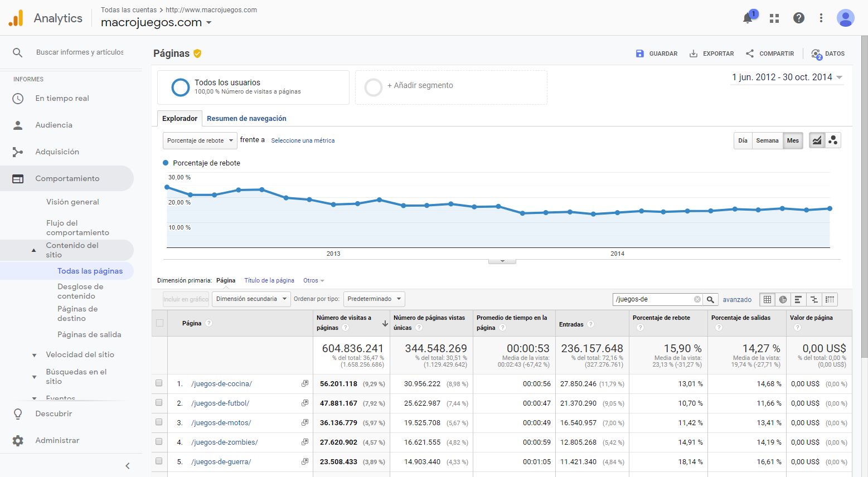Open the comparison view icon
The height and width of the screenshot is (477, 868).
tap(813, 299)
